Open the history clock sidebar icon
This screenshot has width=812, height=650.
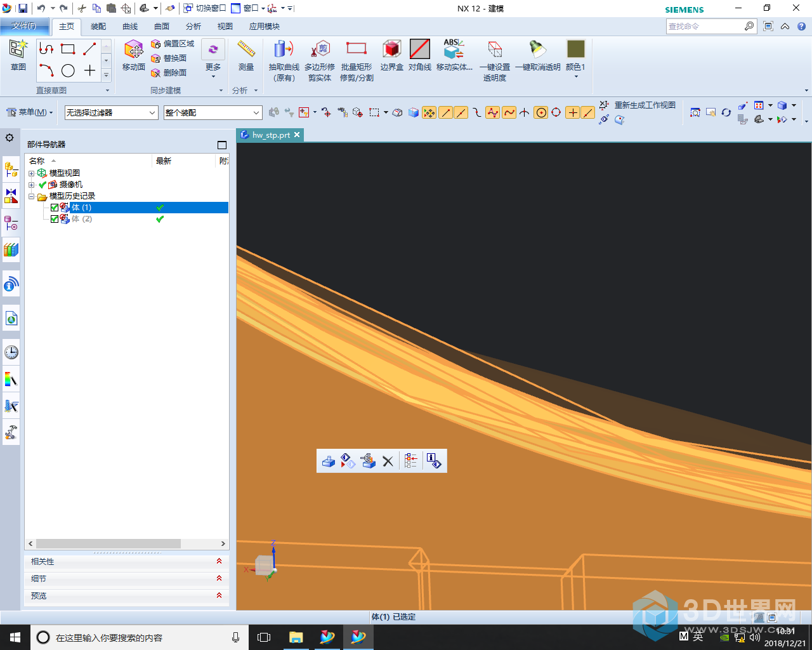[11, 352]
